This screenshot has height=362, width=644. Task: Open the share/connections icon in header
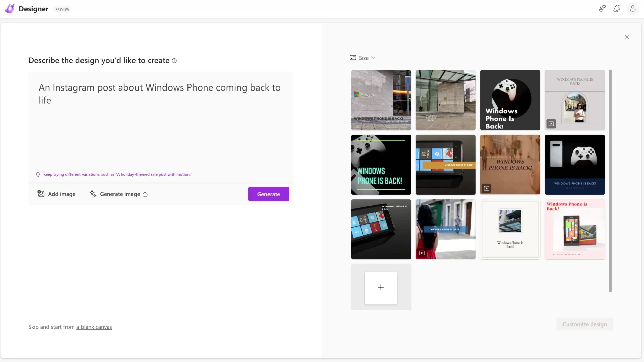[602, 9]
